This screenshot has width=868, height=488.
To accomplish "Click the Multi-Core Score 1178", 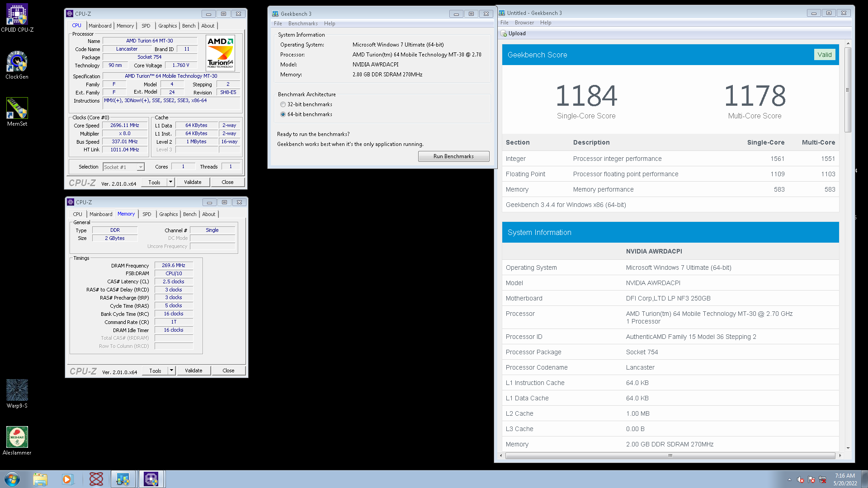I will click(755, 96).
